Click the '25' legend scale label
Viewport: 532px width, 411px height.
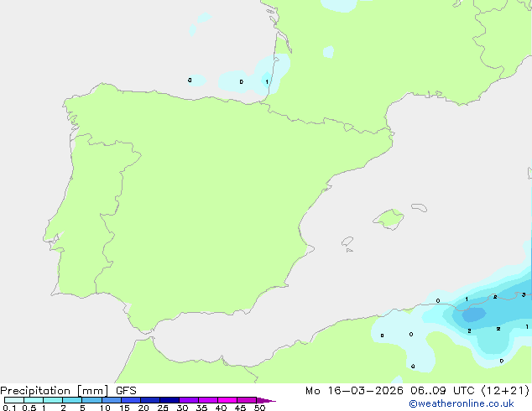click(x=163, y=408)
